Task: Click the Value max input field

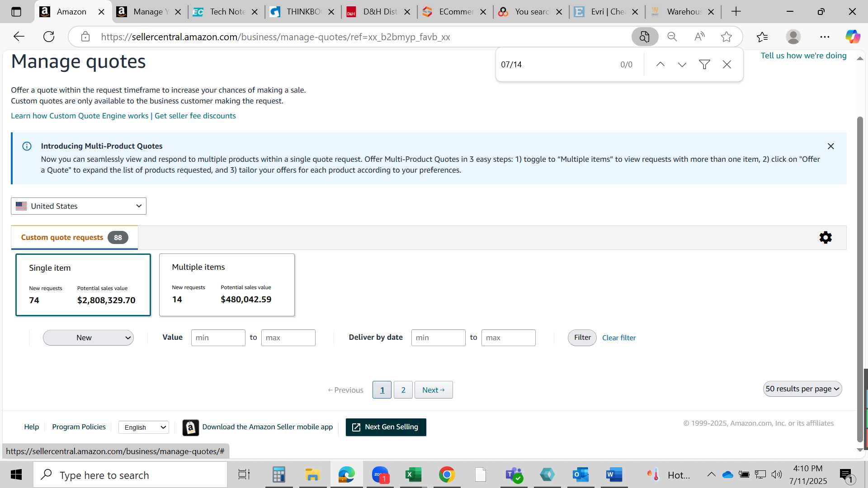Action: 288,338
